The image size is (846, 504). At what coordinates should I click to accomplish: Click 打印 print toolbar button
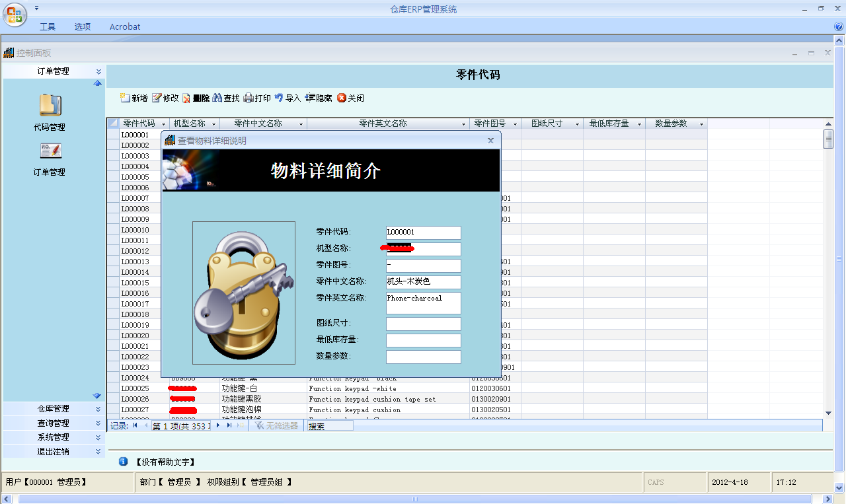pos(257,98)
